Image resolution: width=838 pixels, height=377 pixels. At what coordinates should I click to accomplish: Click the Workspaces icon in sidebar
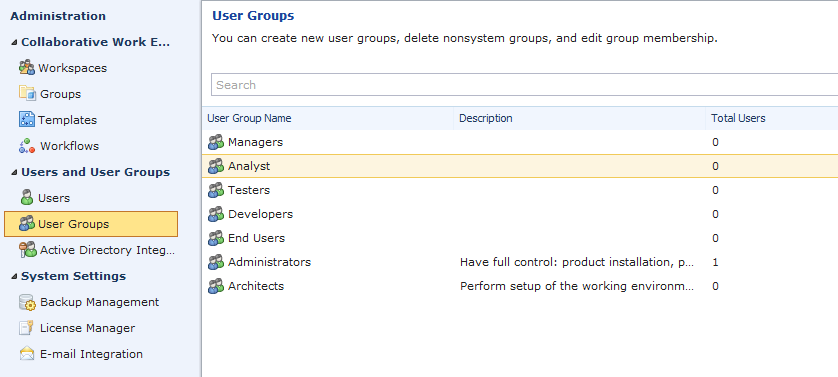(x=27, y=68)
